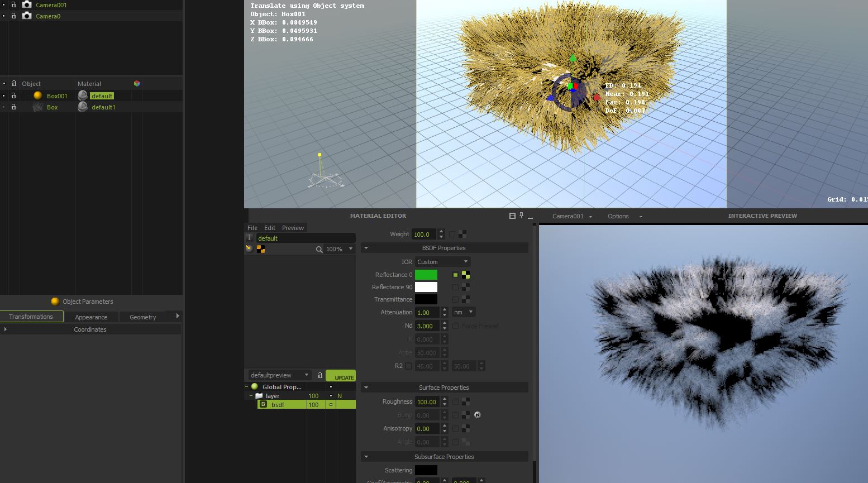Viewport: 868px width, 483px height.
Task: Click the magnifier zoom icon in material preview
Action: coord(319,249)
